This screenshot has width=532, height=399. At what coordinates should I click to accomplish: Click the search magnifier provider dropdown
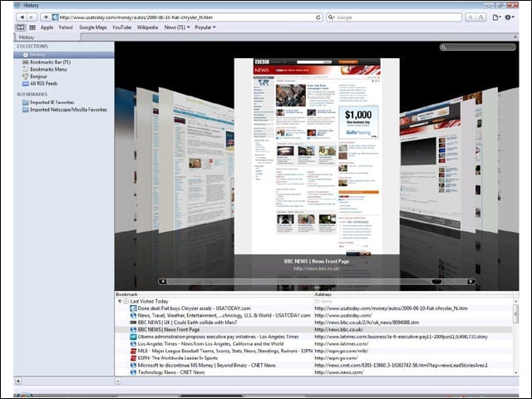pyautogui.click(x=332, y=17)
